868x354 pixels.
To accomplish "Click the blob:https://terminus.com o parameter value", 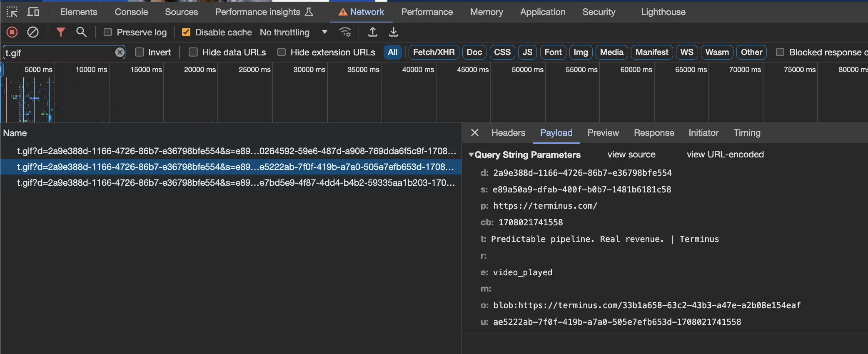I will 647,305.
